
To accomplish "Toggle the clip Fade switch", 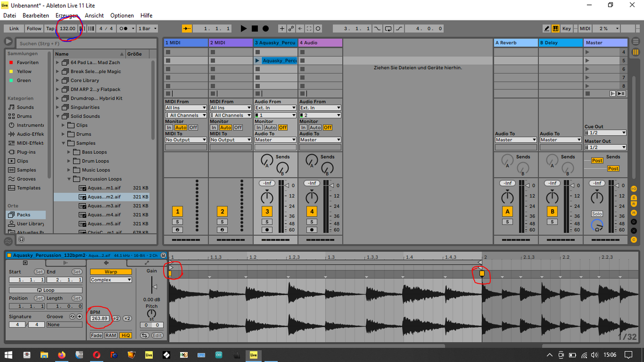I will click(96, 335).
